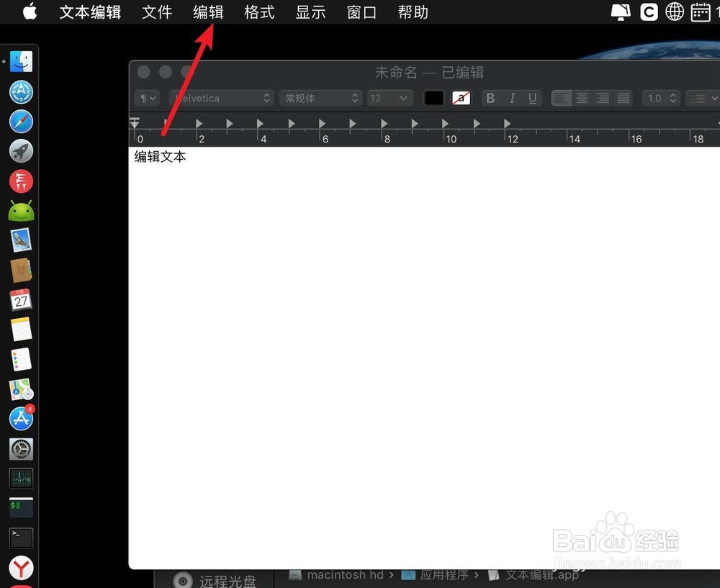The image size is (720, 588).
Task: Launch Mail from the dock
Action: [20, 240]
